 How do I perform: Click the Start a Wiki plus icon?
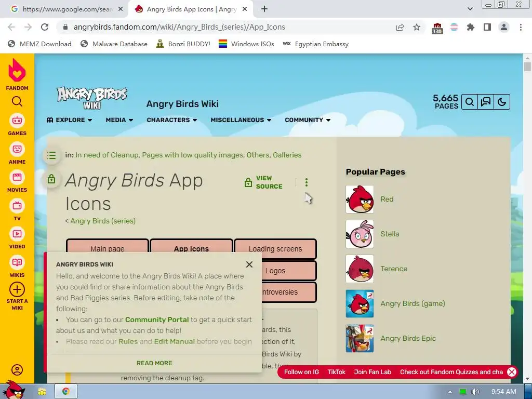coord(17,290)
